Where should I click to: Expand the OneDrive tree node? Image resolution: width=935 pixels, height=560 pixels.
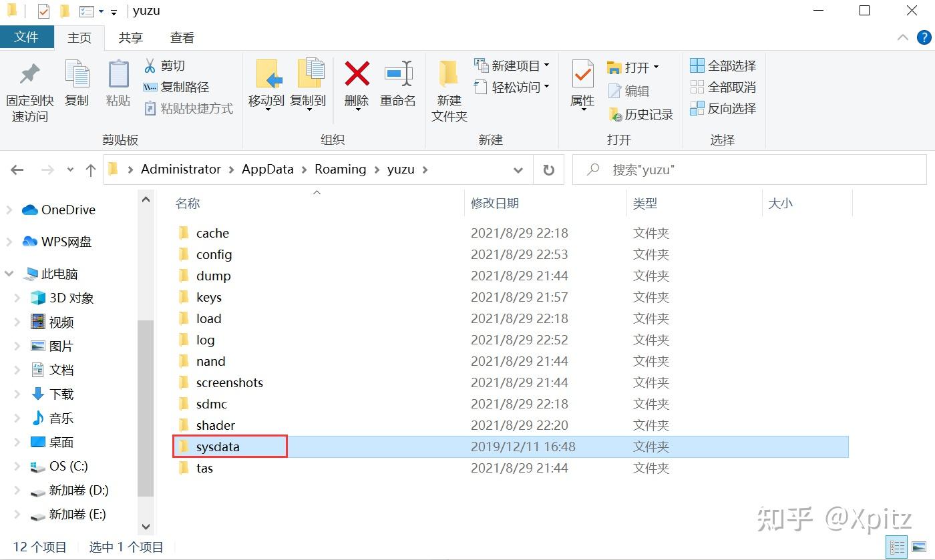[9, 210]
